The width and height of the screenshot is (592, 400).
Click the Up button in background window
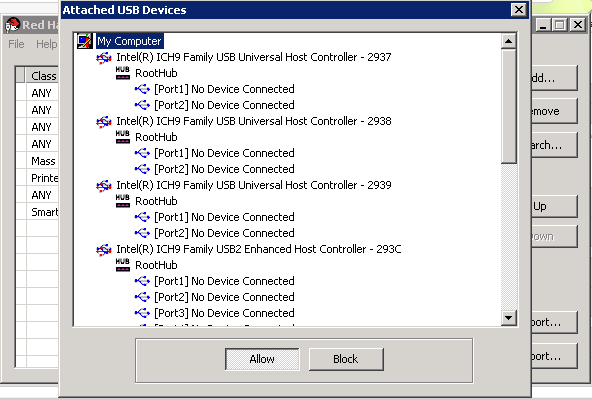(x=554, y=206)
